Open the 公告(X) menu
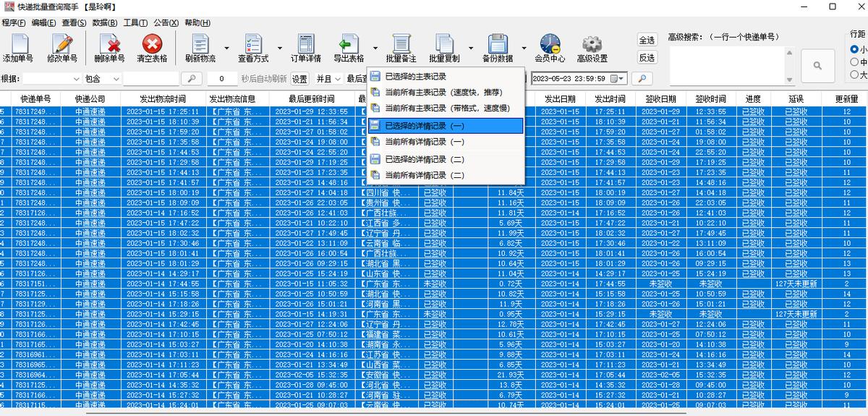Image resolution: width=868 pixels, height=416 pixels. click(x=166, y=22)
